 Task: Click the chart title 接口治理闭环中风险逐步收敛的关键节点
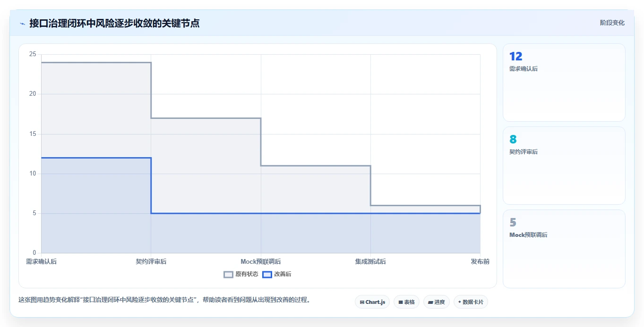coord(114,23)
